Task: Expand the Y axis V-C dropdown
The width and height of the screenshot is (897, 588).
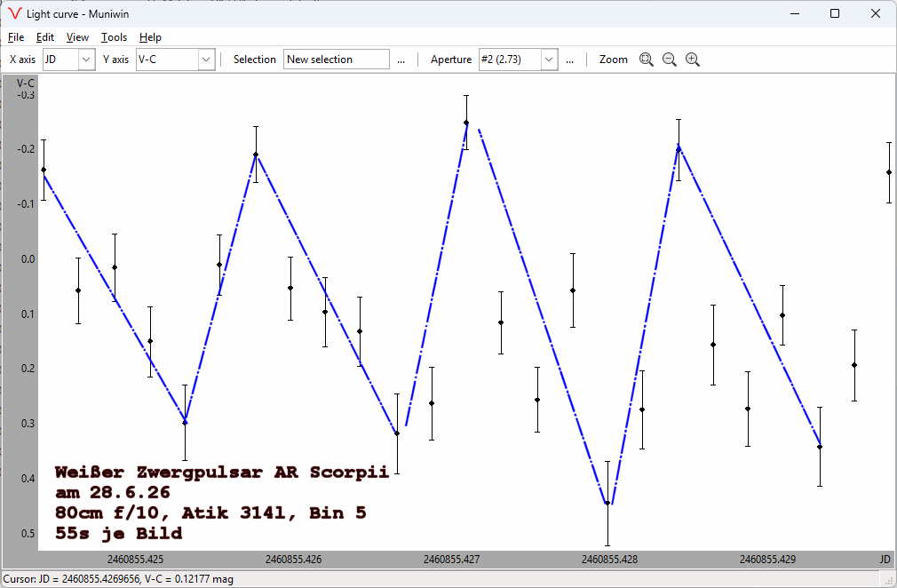Action: click(x=206, y=60)
